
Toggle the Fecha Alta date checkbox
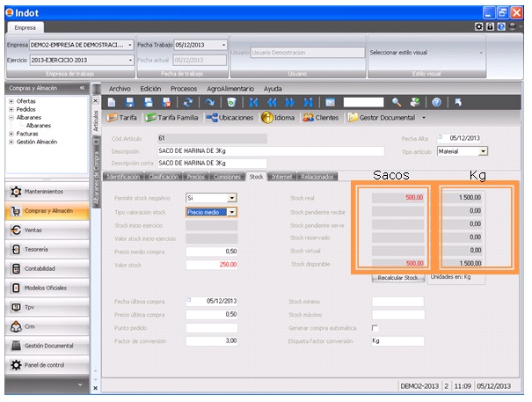coord(441,138)
